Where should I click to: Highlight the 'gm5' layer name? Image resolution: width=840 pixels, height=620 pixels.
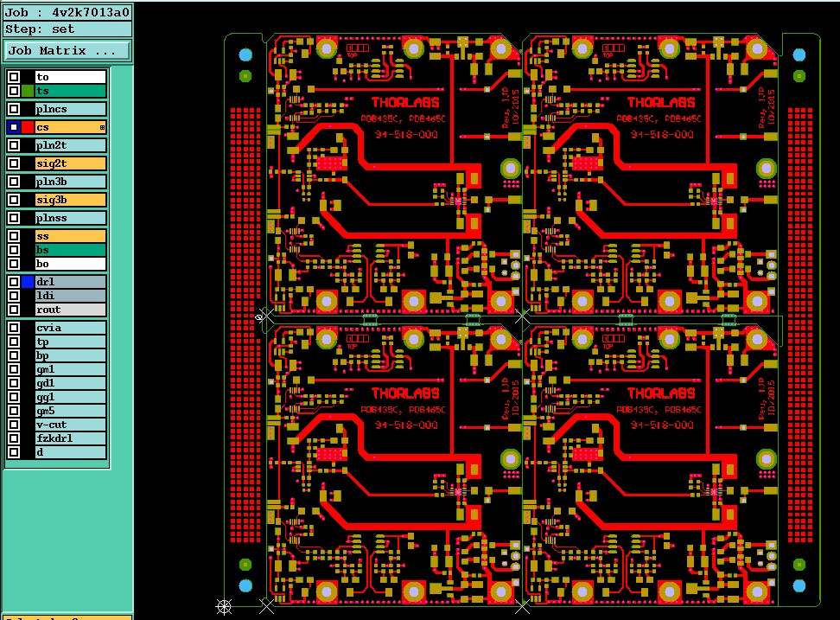(x=70, y=411)
